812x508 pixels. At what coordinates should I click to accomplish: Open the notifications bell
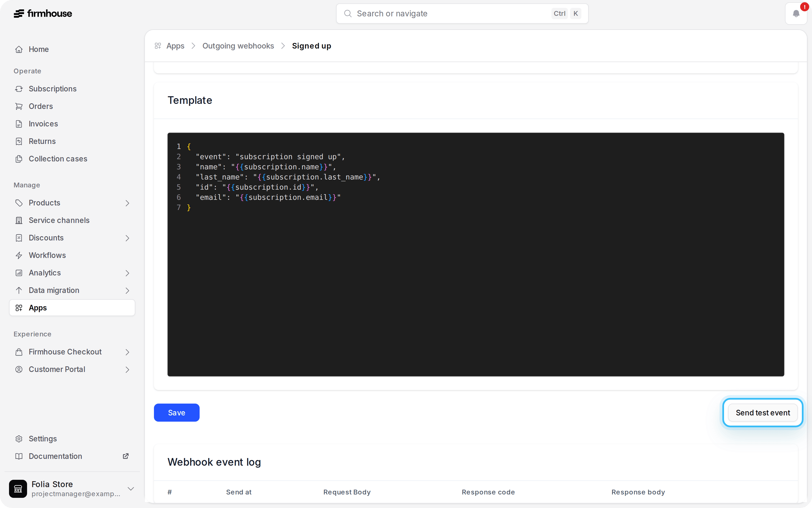pyautogui.click(x=796, y=14)
